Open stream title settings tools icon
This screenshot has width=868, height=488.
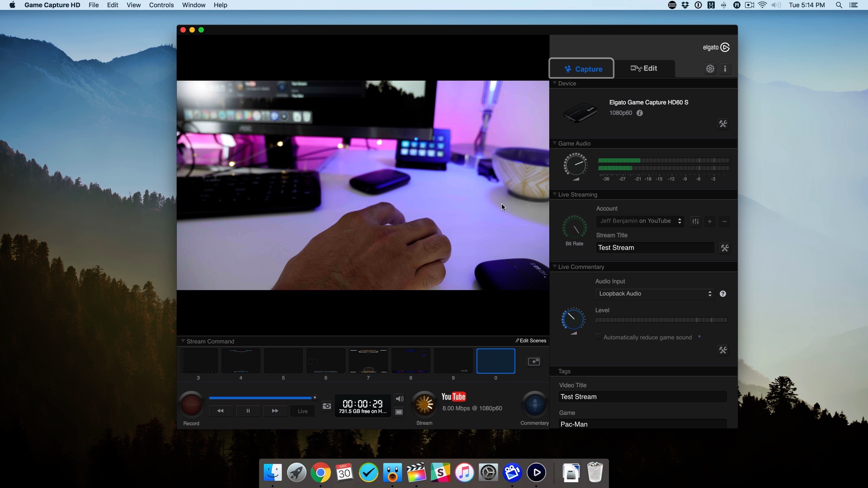point(725,248)
